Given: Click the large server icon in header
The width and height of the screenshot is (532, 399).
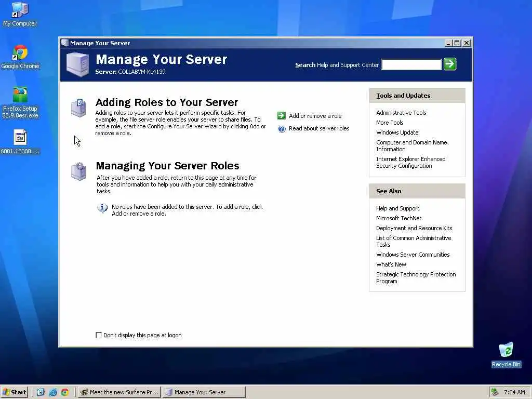Looking at the screenshot, I should (78, 64).
